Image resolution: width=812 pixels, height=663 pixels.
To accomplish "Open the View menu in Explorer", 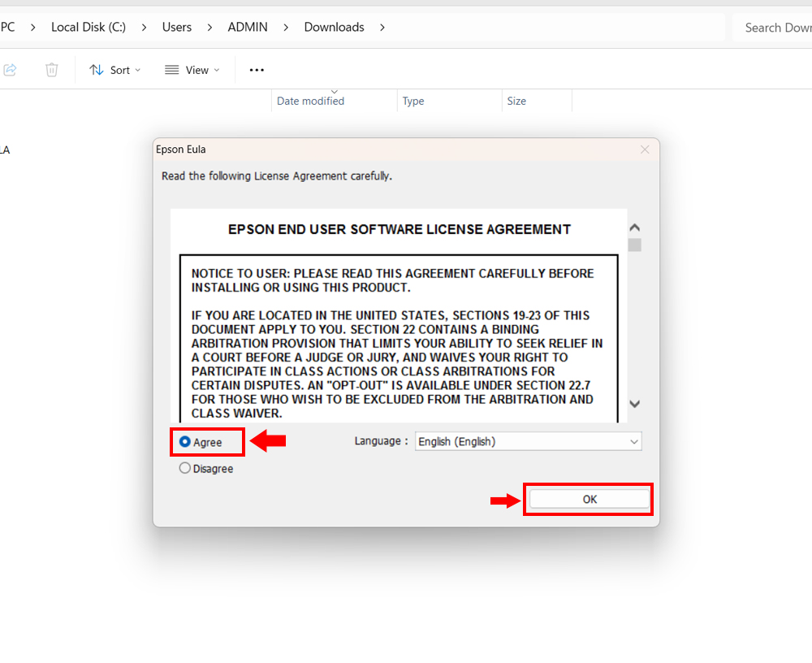I will tap(192, 70).
